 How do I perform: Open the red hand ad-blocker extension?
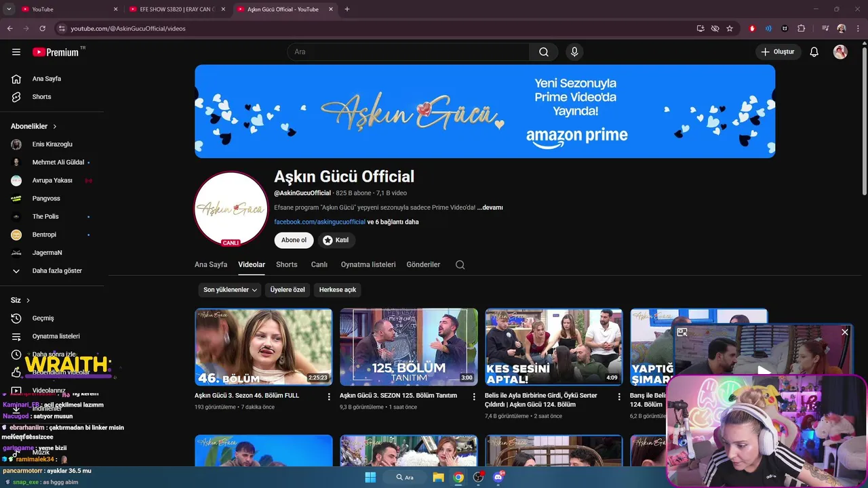click(752, 28)
